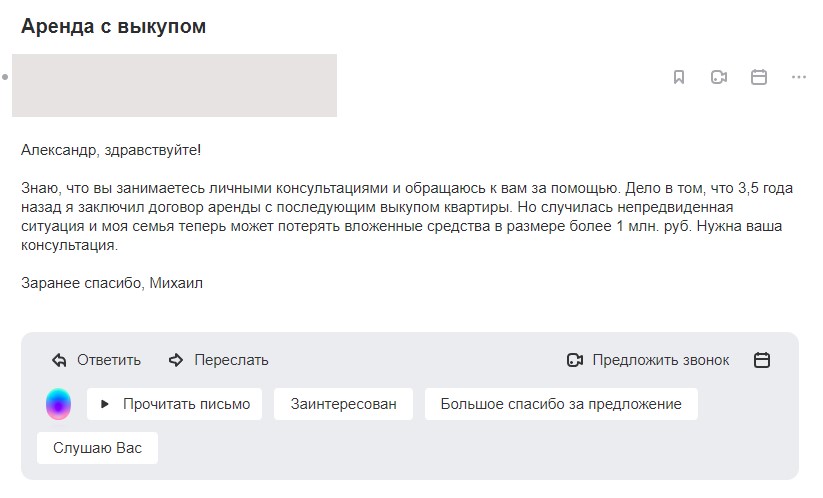Click the subject title Аренда с выкупом
The width and height of the screenshot is (823, 498).
(113, 26)
